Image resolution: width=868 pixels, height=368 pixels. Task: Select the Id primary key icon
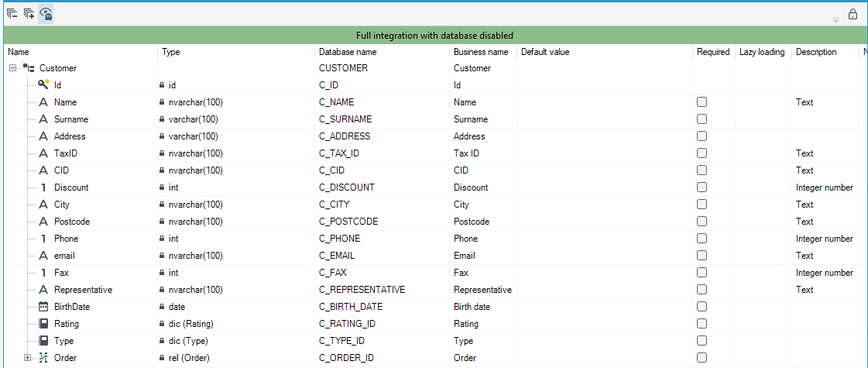pyautogui.click(x=43, y=84)
